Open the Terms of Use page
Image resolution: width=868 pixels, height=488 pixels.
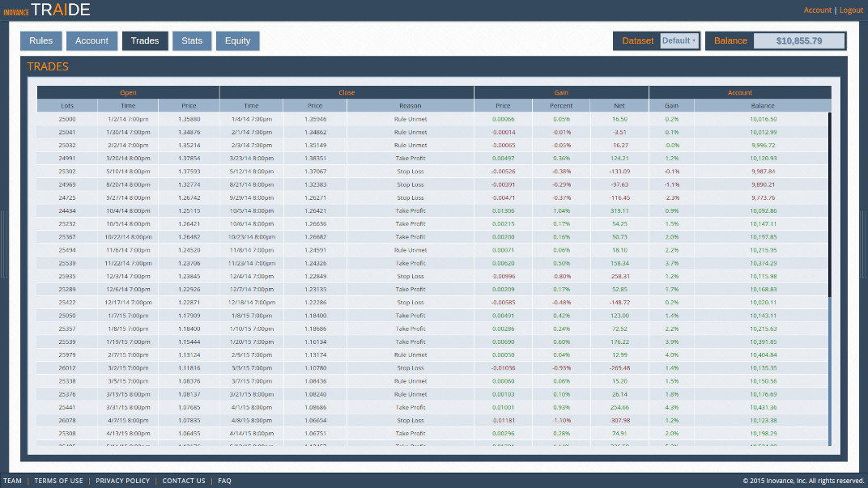tap(58, 480)
